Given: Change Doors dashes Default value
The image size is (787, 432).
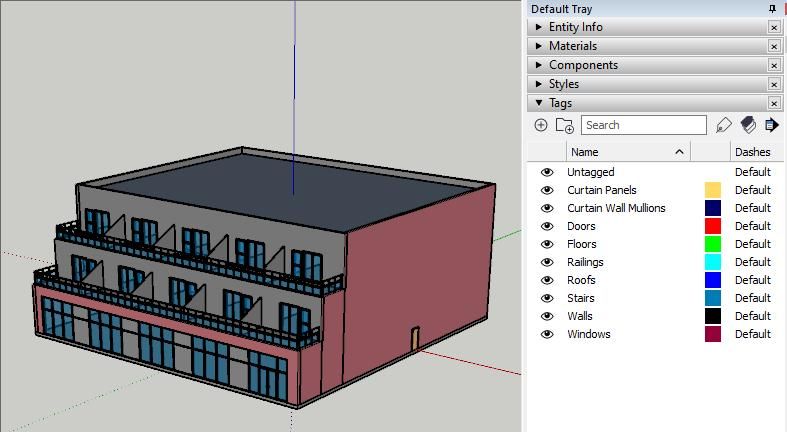Looking at the screenshot, I should [x=753, y=226].
